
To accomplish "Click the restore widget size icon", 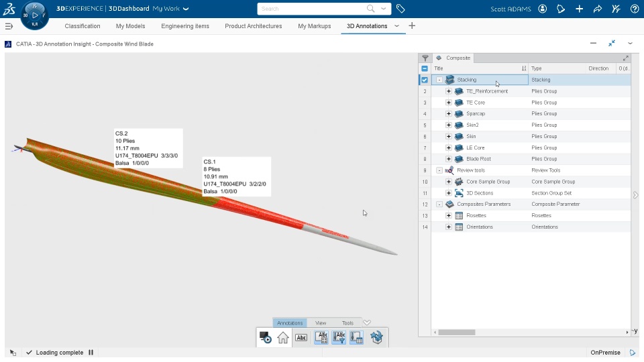I will point(612,43).
